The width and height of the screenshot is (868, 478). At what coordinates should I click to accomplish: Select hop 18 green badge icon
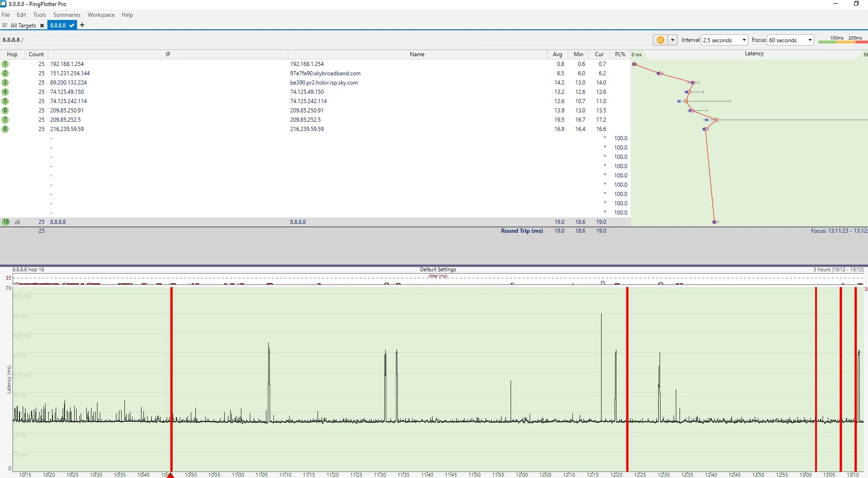pyautogui.click(x=6, y=222)
